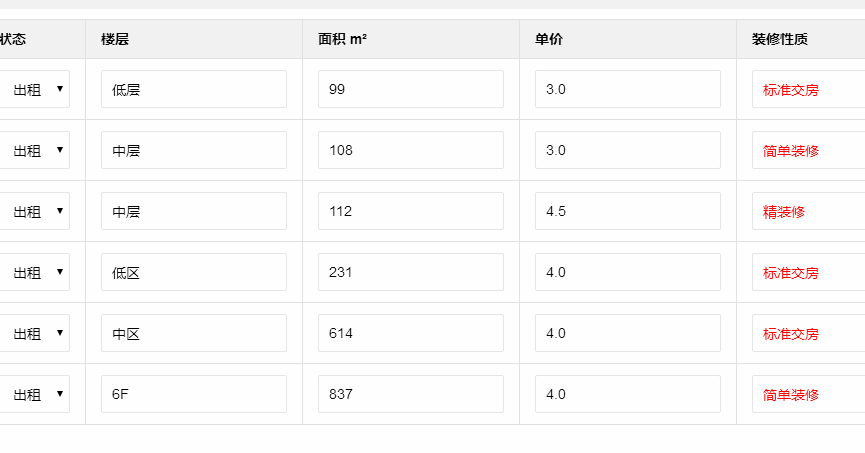Expand the status dropdown for the 108 m² row
The image size is (865, 453).
coord(35,150)
